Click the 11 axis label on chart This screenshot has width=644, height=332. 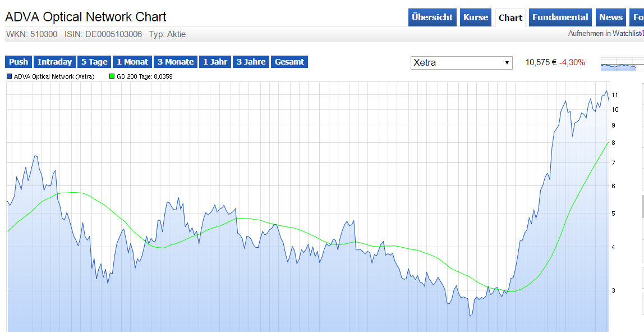[x=615, y=95]
